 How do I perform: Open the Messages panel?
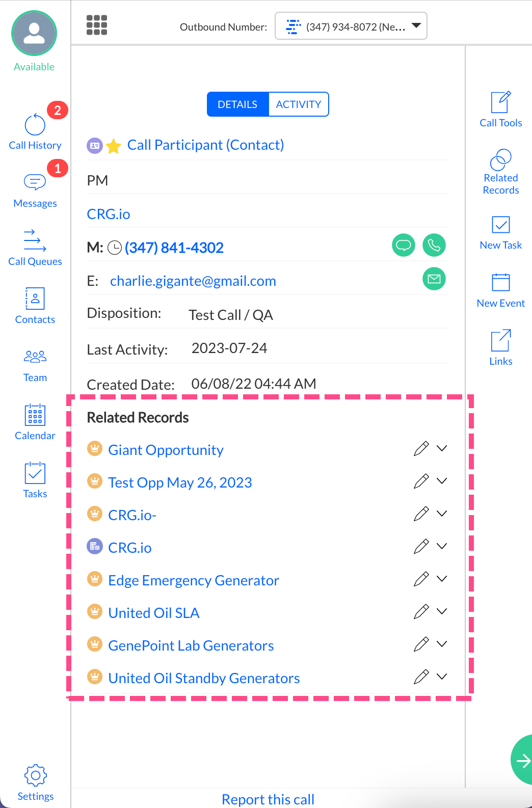tap(35, 190)
